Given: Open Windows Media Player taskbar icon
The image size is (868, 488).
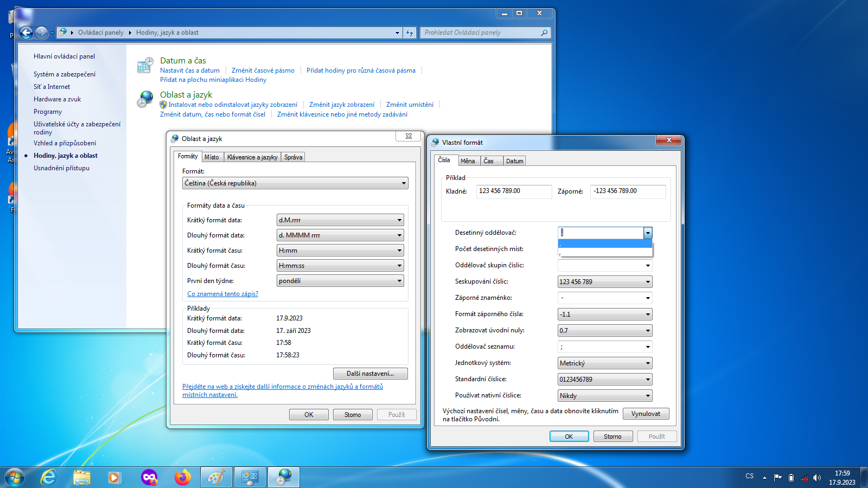Looking at the screenshot, I should pyautogui.click(x=114, y=477).
